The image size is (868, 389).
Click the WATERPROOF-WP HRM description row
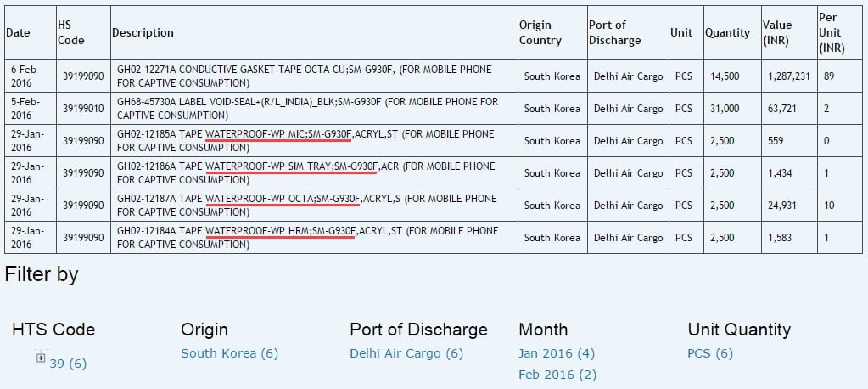304,237
